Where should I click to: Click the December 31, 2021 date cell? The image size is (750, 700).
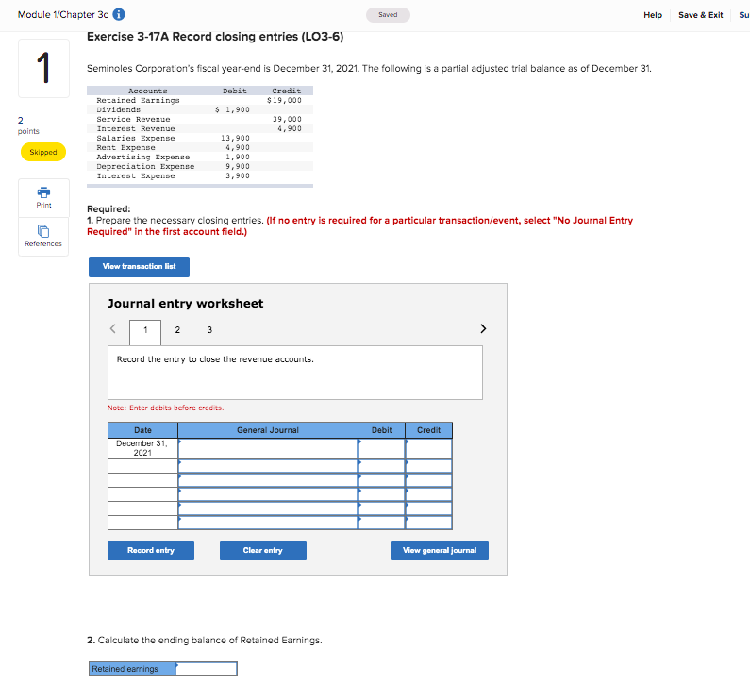point(142,448)
